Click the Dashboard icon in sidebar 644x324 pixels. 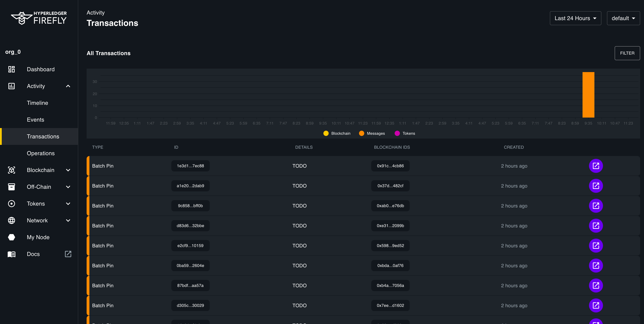click(11, 69)
